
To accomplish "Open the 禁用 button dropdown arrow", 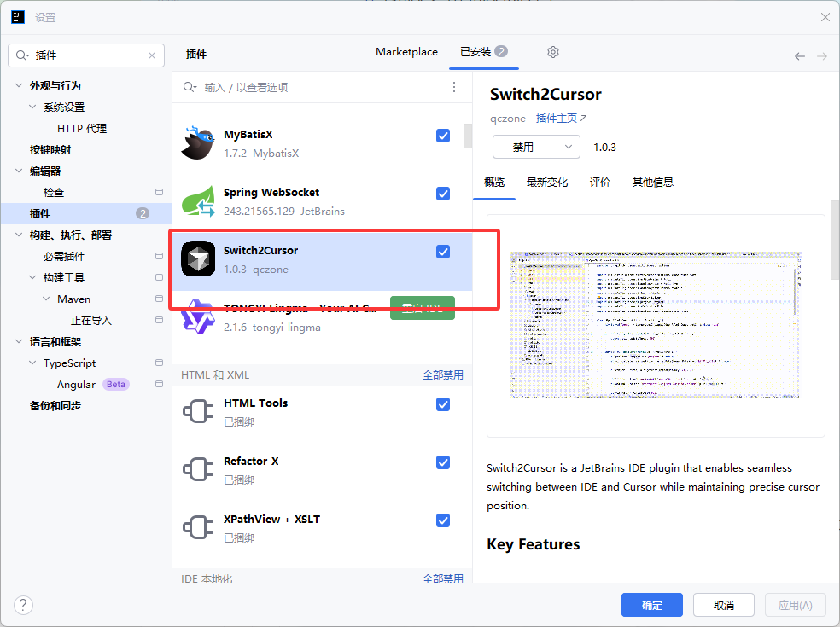I will click(569, 147).
